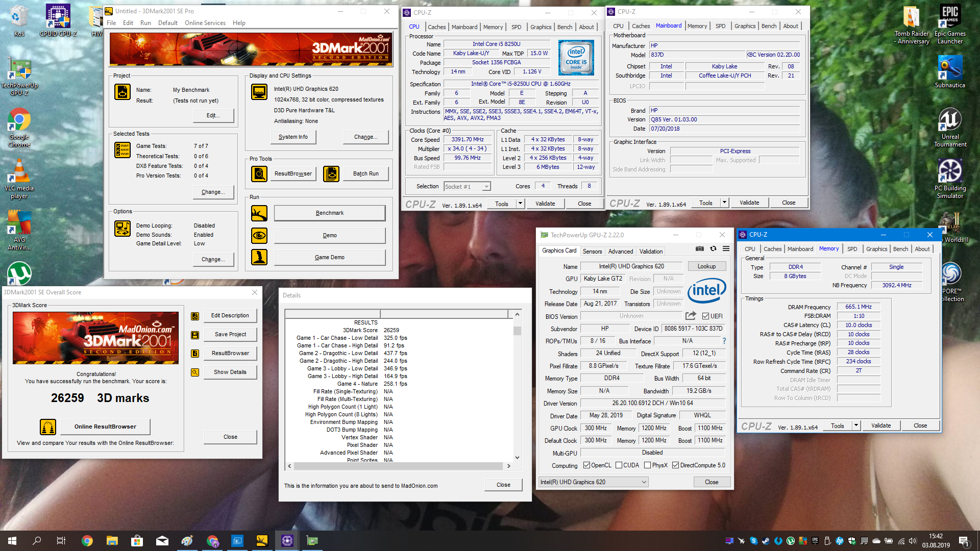The height and width of the screenshot is (551, 980).
Task: Expand Tools dropdown arrow in CPU-Z Memory window
Action: click(x=856, y=425)
